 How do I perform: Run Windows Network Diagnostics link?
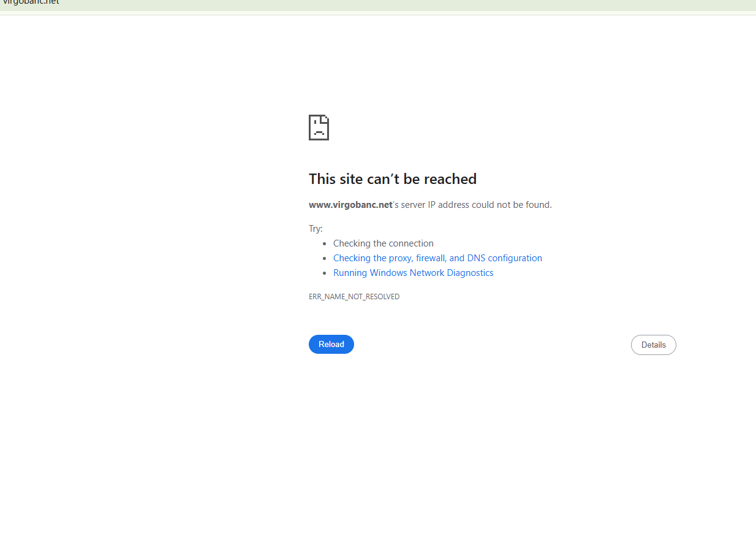pos(413,273)
